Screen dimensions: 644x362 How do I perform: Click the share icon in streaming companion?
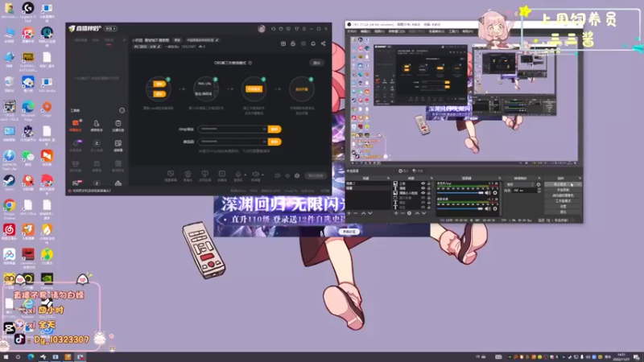click(x=324, y=43)
